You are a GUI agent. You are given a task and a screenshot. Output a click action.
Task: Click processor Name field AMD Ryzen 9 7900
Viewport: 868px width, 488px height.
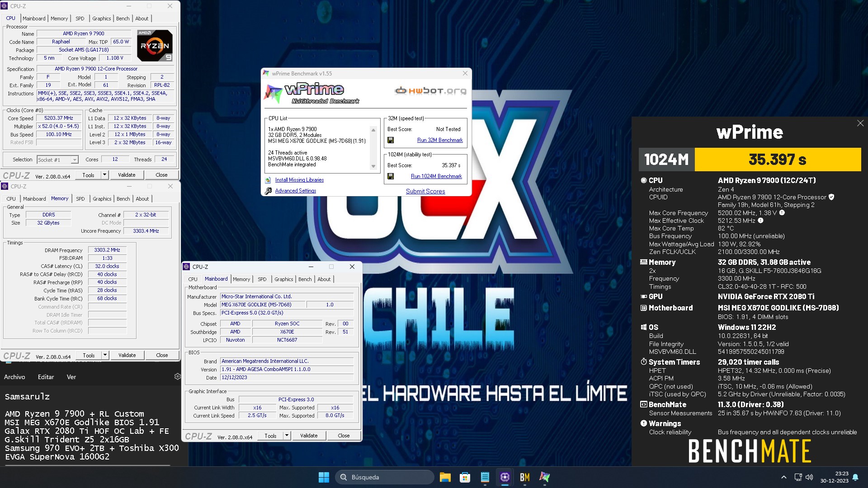pyautogui.click(x=84, y=33)
